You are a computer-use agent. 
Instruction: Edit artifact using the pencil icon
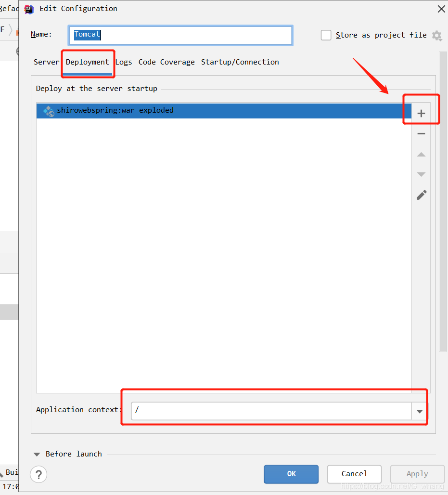click(x=422, y=195)
